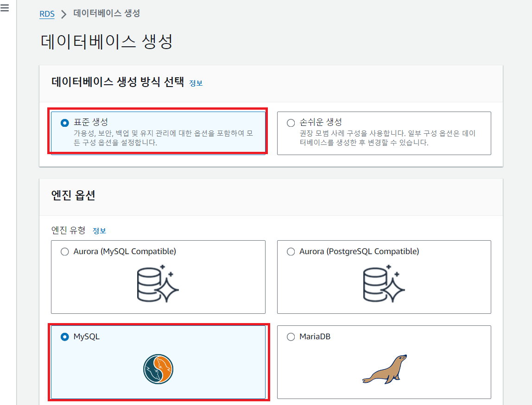Click the 표준 생성 description text

point(163,138)
